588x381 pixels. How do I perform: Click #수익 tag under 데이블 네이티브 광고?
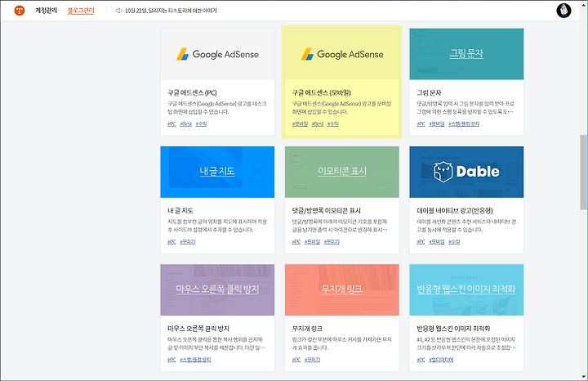454,242
